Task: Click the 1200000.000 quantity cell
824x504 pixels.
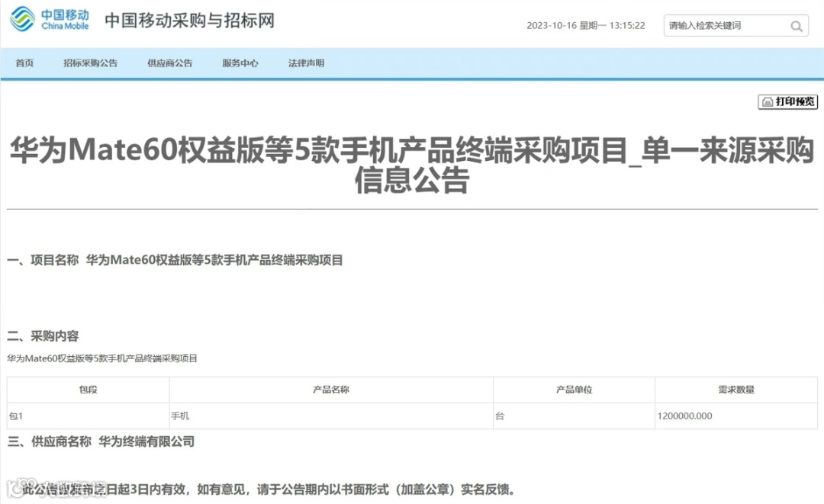Action: [x=736, y=416]
